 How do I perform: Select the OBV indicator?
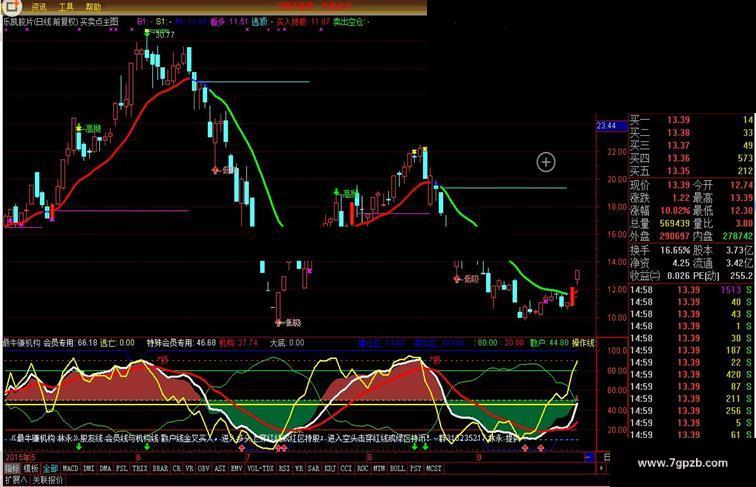pos(204,468)
